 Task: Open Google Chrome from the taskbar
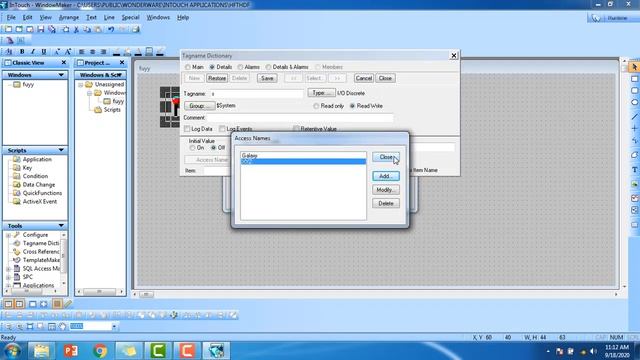tap(100, 351)
